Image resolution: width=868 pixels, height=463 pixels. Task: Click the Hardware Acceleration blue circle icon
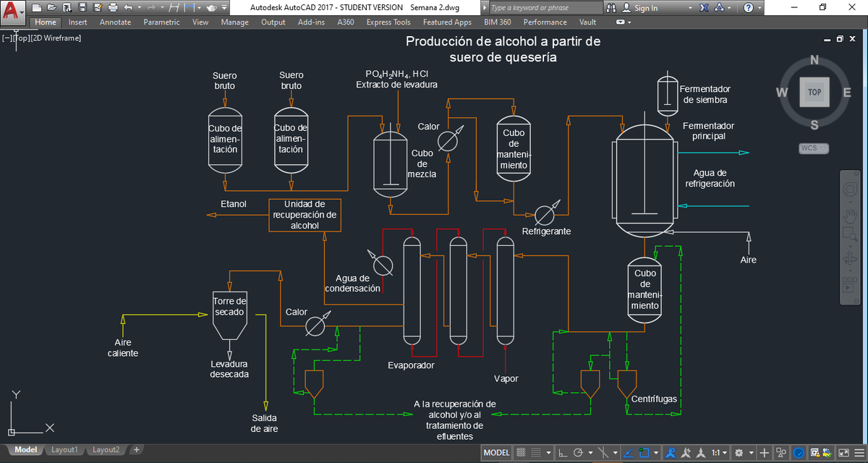[799, 452]
